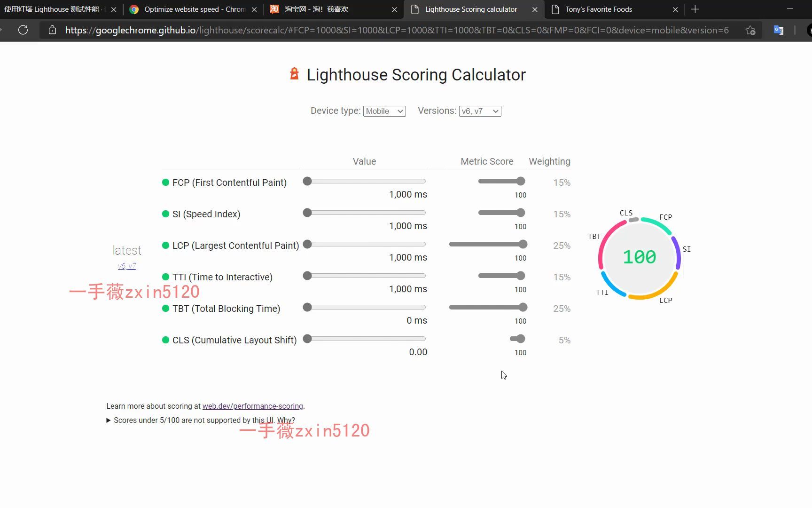Click the Lighthouse logo icon beside title
Image resolution: width=812 pixels, height=508 pixels.
(294, 74)
